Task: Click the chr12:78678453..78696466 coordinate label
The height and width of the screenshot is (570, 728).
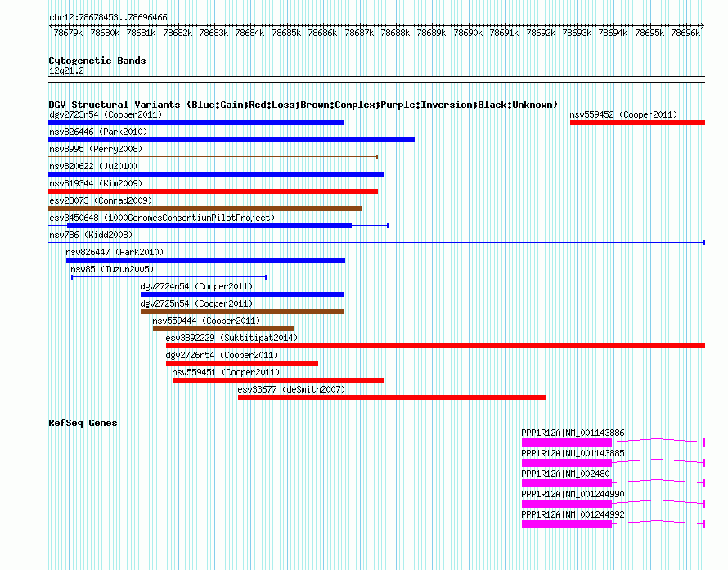Action: [x=108, y=17]
